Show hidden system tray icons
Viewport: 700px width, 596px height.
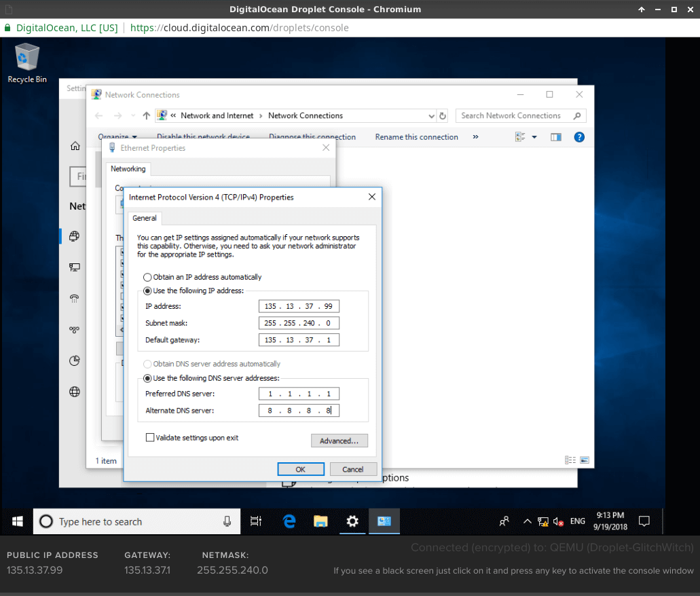[x=527, y=521]
